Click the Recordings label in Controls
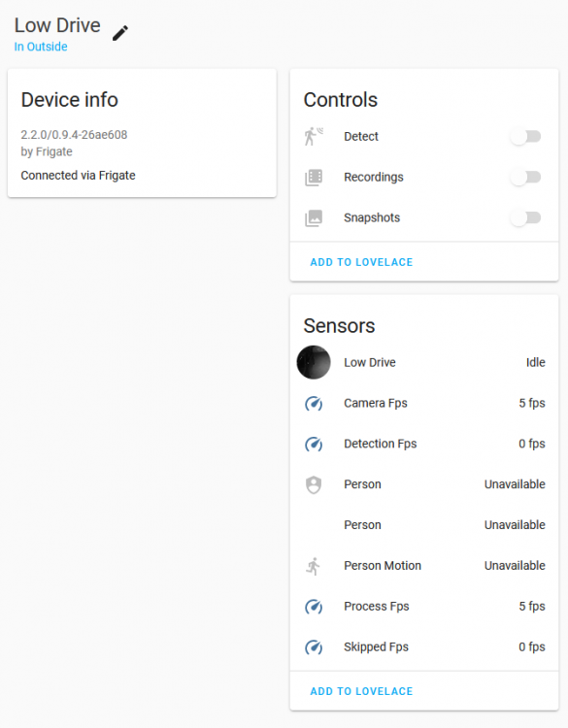The width and height of the screenshot is (568, 728). click(x=374, y=177)
